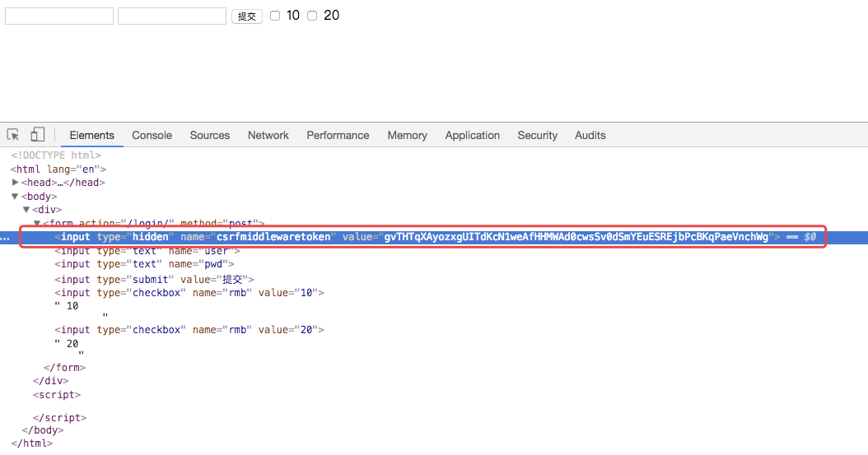Select the closing </div> tag row
This screenshot has width=868, height=455.
(50, 381)
